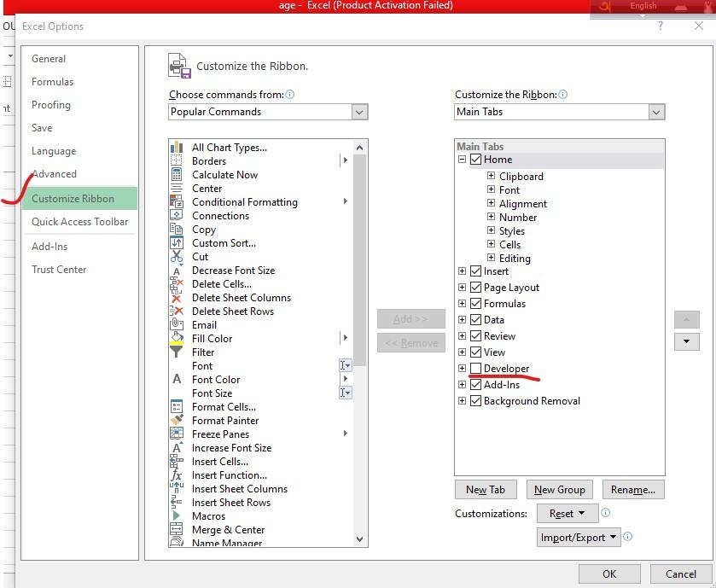The image size is (716, 588).
Task: Uncheck the Page Layout checkbox
Action: pyautogui.click(x=475, y=288)
